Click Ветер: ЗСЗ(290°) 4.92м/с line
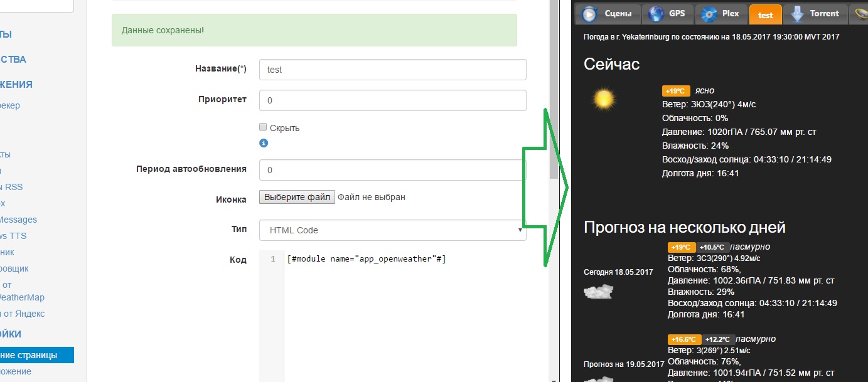868x382 pixels. pos(715,258)
